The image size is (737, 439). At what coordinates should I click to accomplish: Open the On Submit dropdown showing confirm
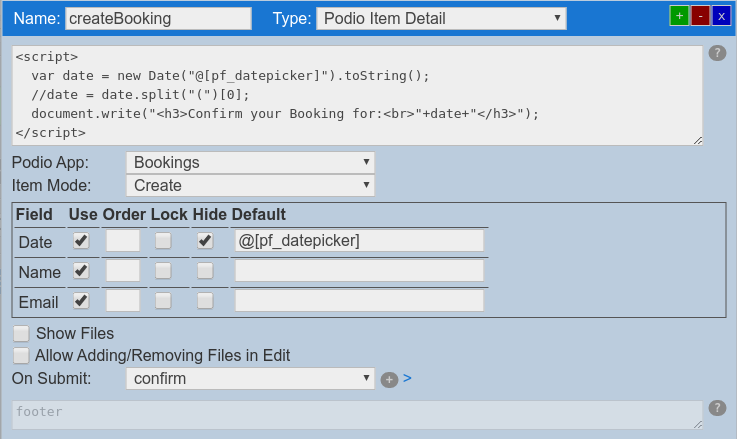click(x=251, y=378)
